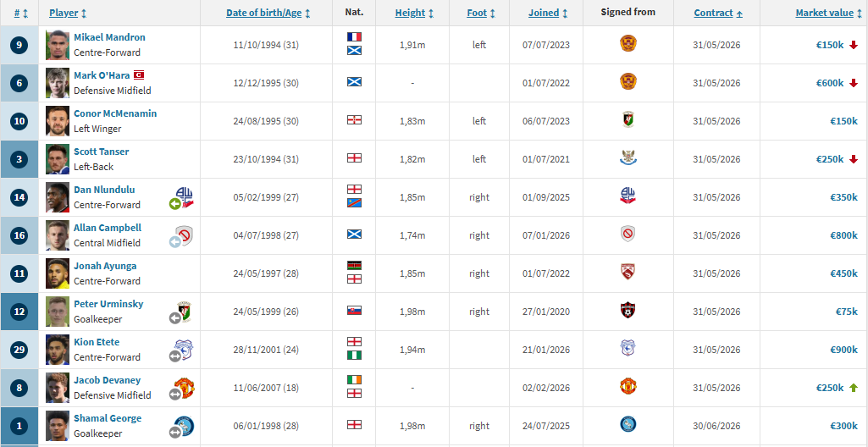The height and width of the screenshot is (447, 868).
Task: Click red down arrow next to Mark O'Hara's €600k
Action: [853, 83]
